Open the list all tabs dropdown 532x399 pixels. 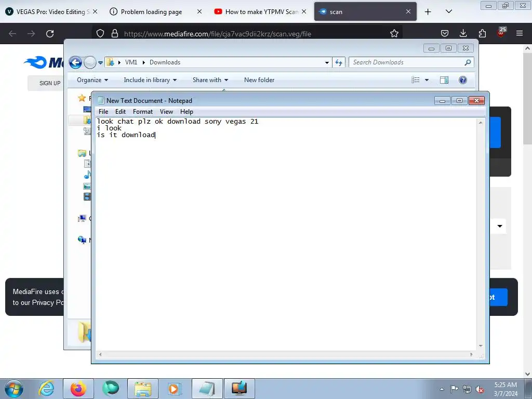tap(448, 11)
